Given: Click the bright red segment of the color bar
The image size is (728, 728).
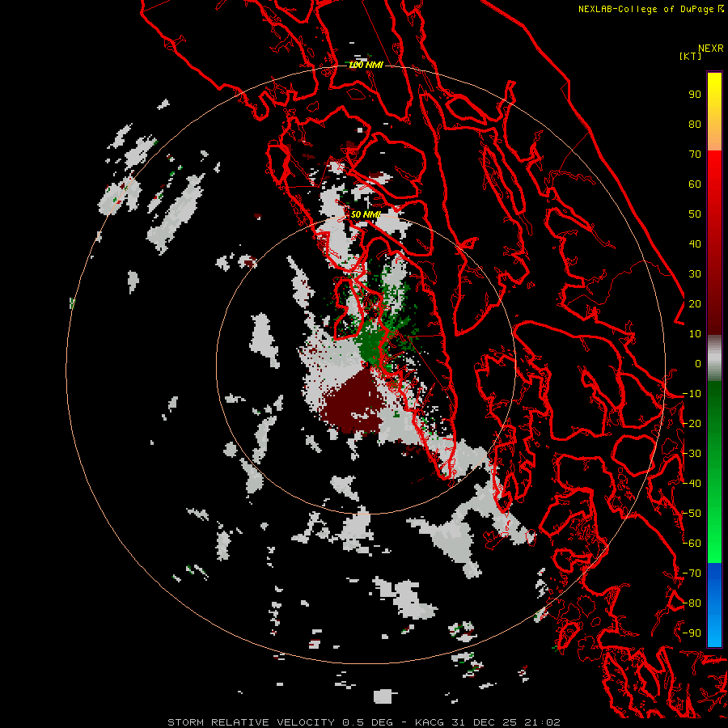Looking at the screenshot, I should coord(714,243).
